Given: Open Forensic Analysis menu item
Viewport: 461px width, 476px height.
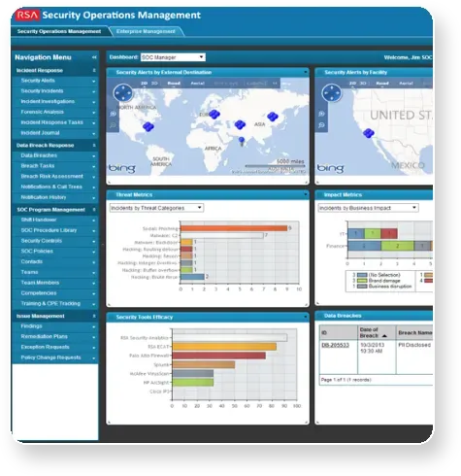Looking at the screenshot, I should (42, 112).
